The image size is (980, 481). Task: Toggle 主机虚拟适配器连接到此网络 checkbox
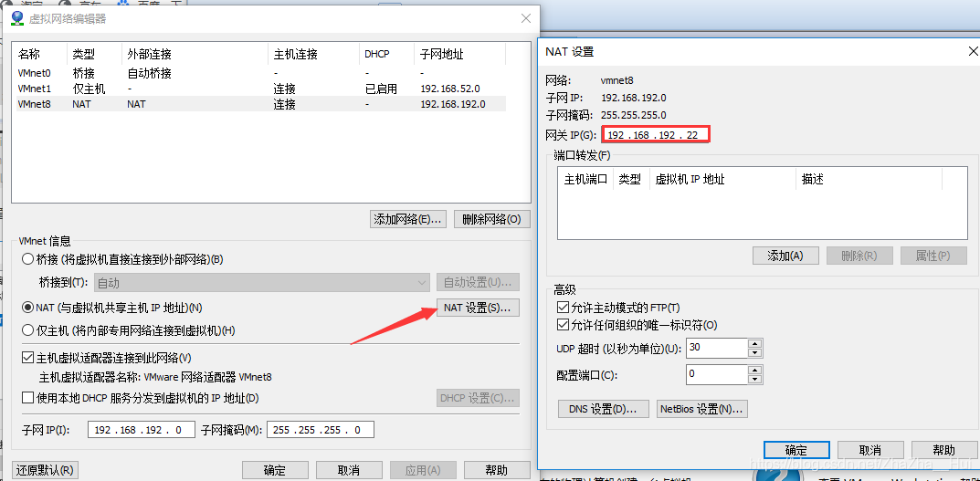pyautogui.click(x=27, y=358)
